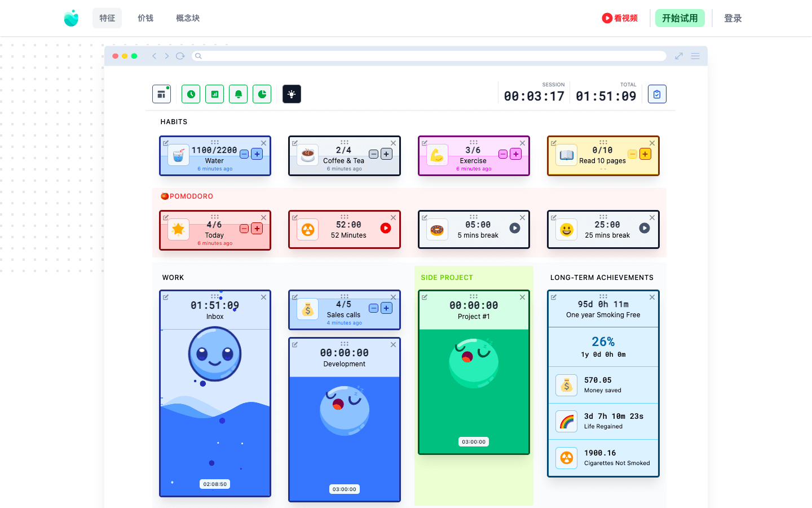Open the pie chart icon
Viewport: 812px width, 508px height.
(262, 94)
